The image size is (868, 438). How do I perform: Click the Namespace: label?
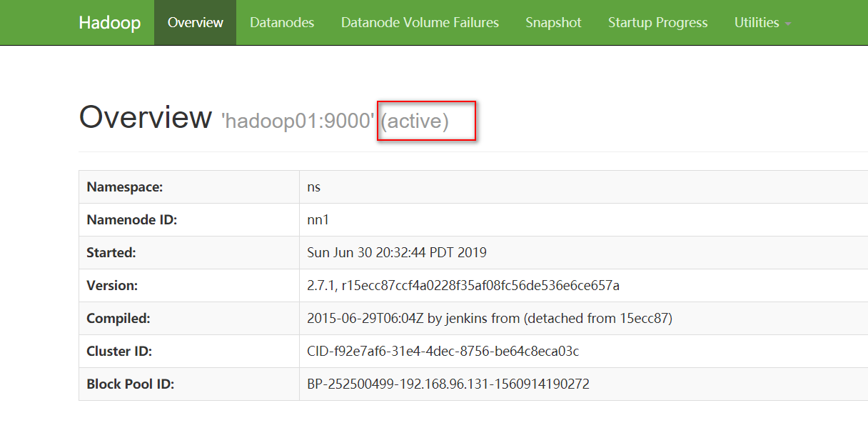[125, 187]
